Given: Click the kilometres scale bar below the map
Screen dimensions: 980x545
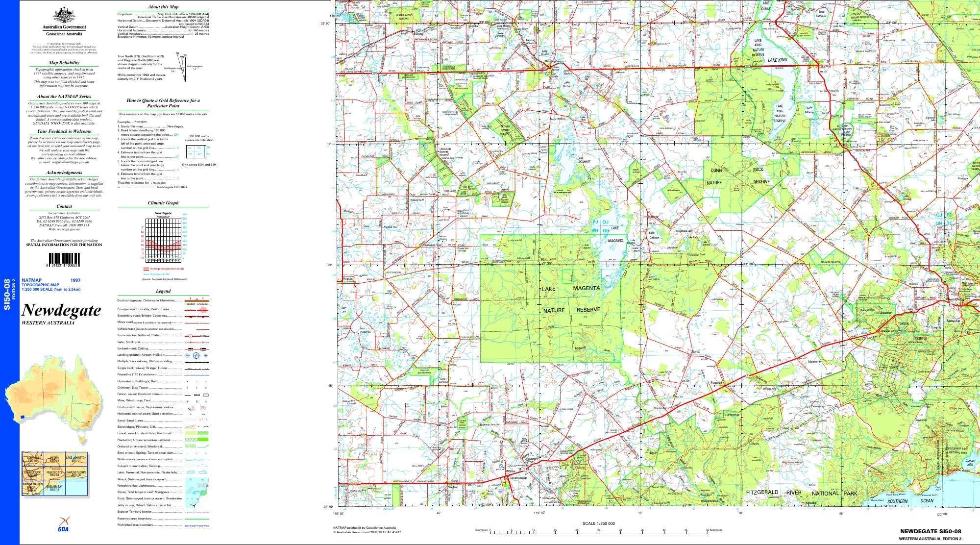Looking at the screenshot, I should pyautogui.click(x=599, y=531).
